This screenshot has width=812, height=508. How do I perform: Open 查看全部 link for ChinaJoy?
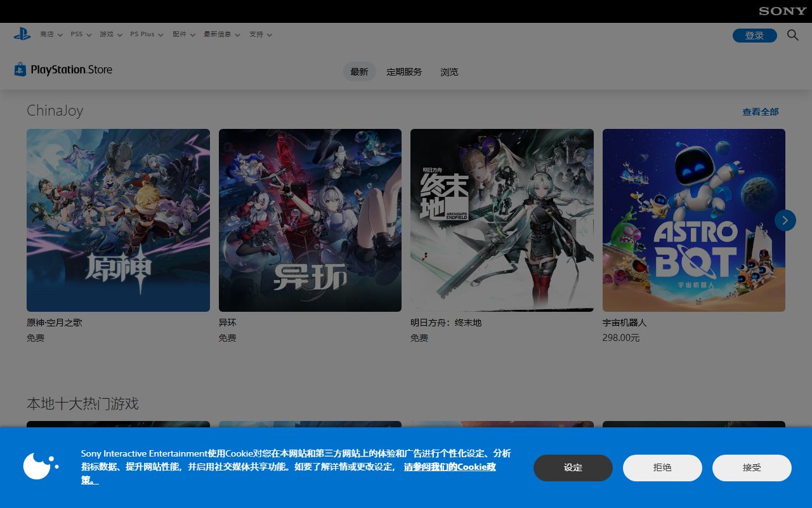click(x=761, y=112)
